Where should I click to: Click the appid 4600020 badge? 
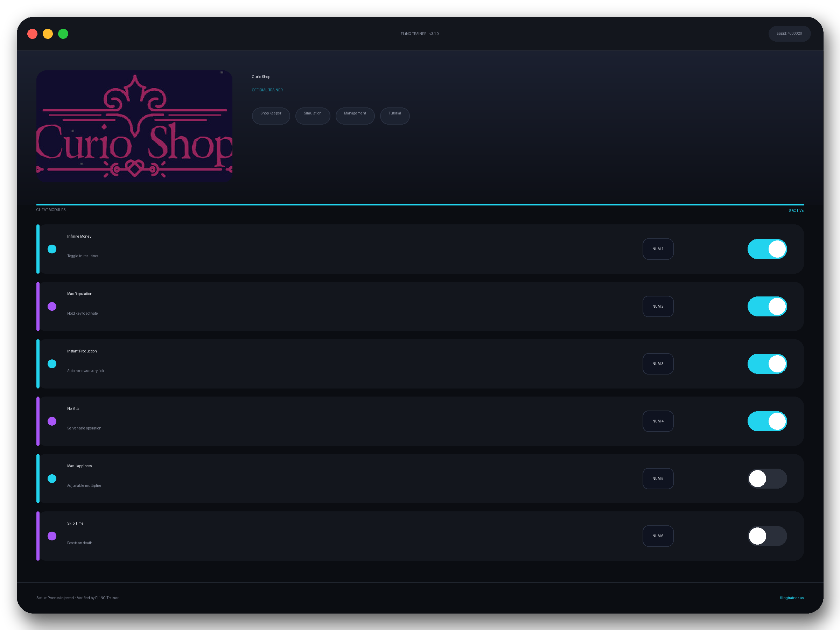click(x=789, y=33)
